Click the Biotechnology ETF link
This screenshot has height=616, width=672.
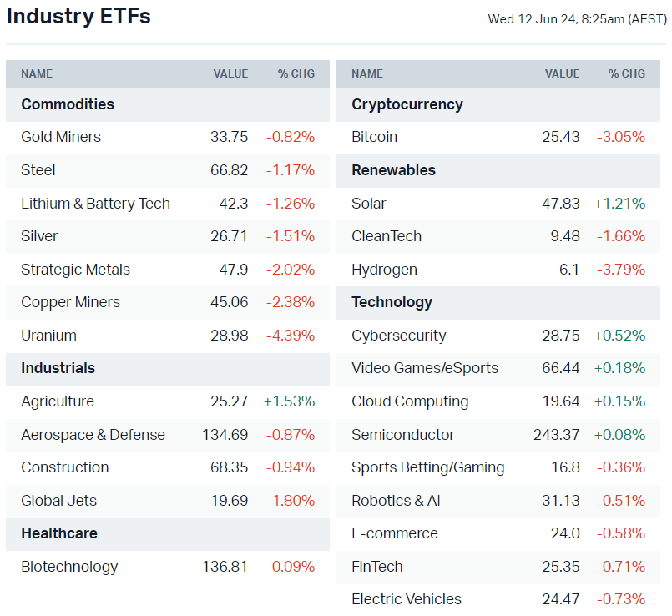point(69,567)
